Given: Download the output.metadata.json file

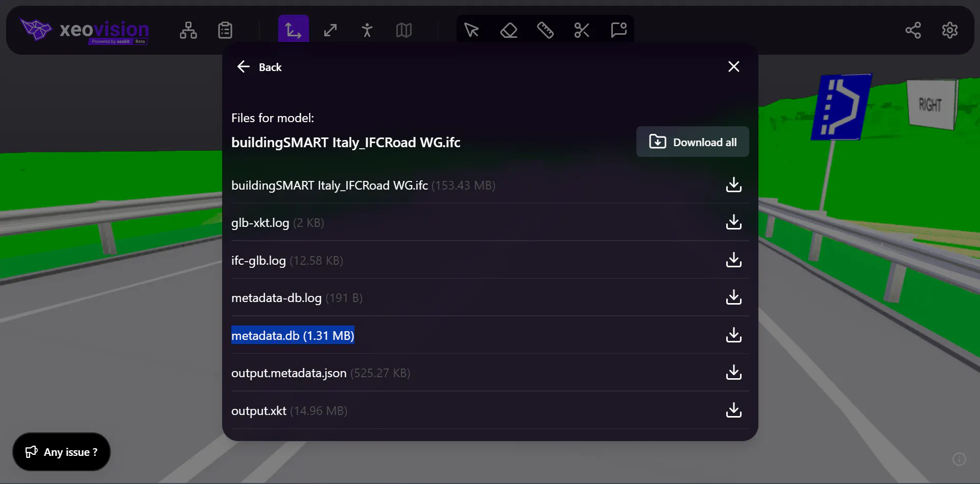Looking at the screenshot, I should click(734, 373).
